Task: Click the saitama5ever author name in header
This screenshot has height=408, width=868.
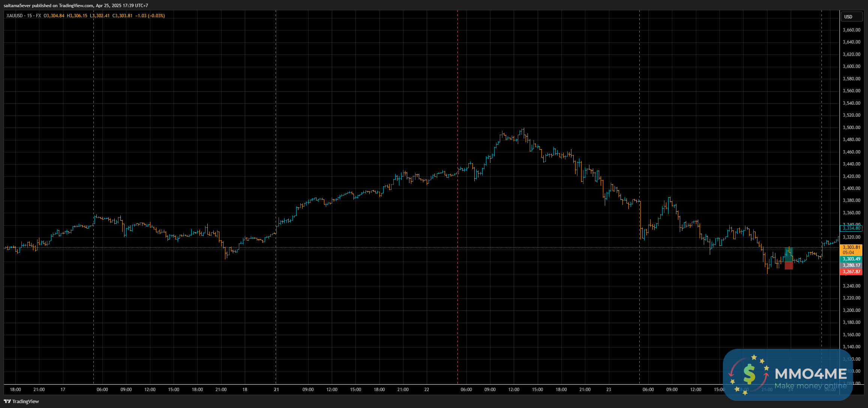Action: coord(17,5)
